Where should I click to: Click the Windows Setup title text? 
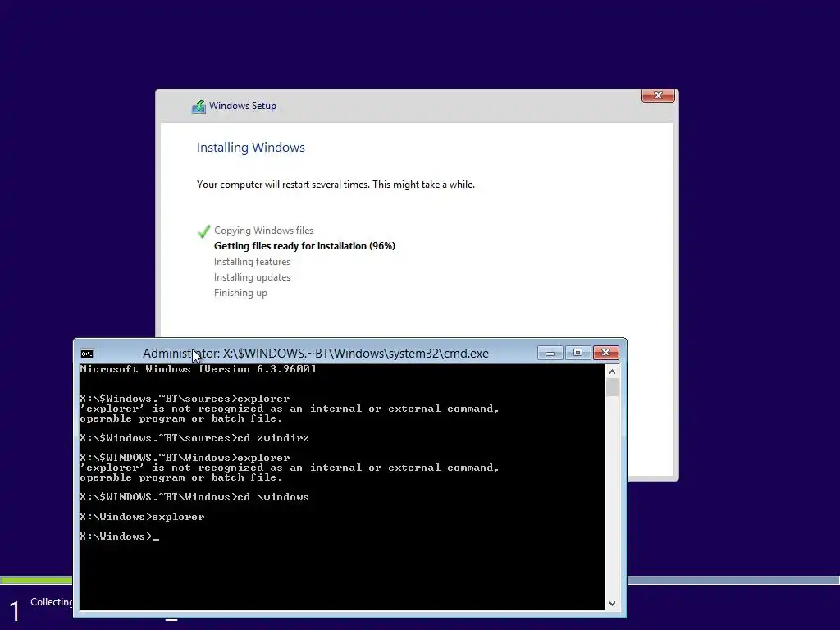coord(243,106)
